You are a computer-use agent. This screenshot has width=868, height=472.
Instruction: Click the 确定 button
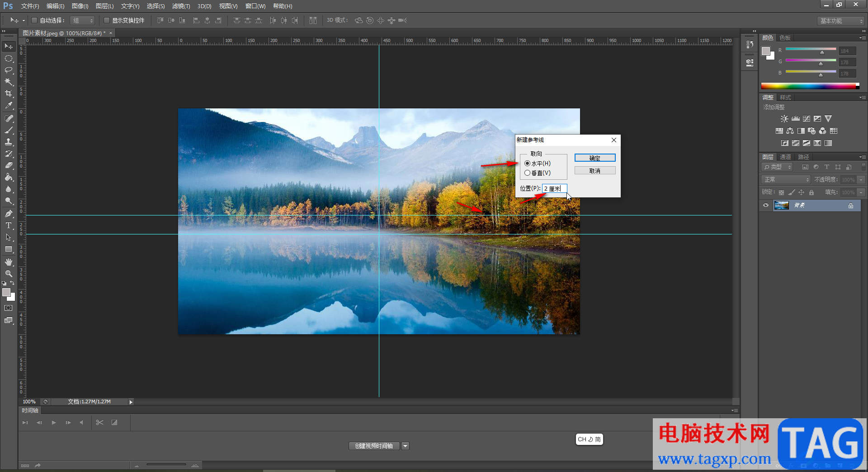pos(595,158)
